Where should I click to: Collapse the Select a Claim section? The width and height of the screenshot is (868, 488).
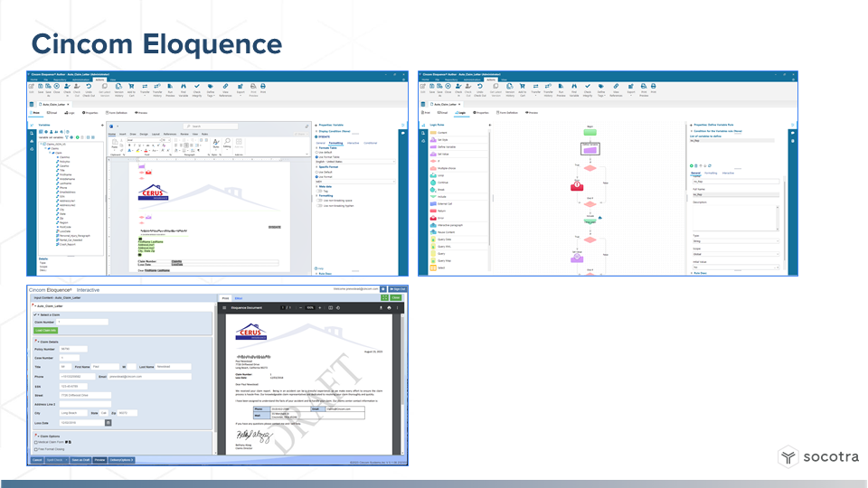click(x=38, y=314)
